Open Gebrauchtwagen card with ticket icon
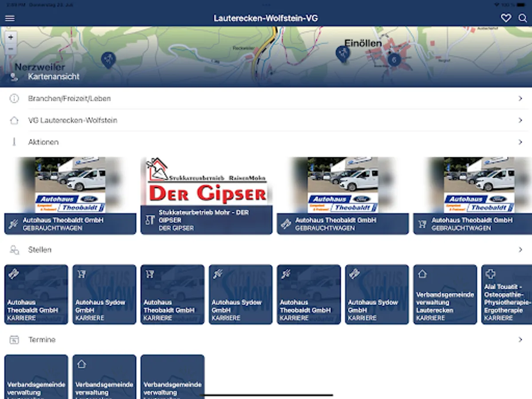532x399 pixels. click(343, 196)
